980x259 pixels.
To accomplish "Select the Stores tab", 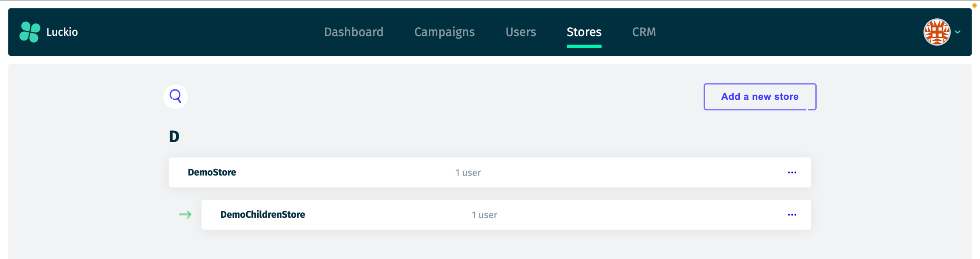I will pos(584,32).
